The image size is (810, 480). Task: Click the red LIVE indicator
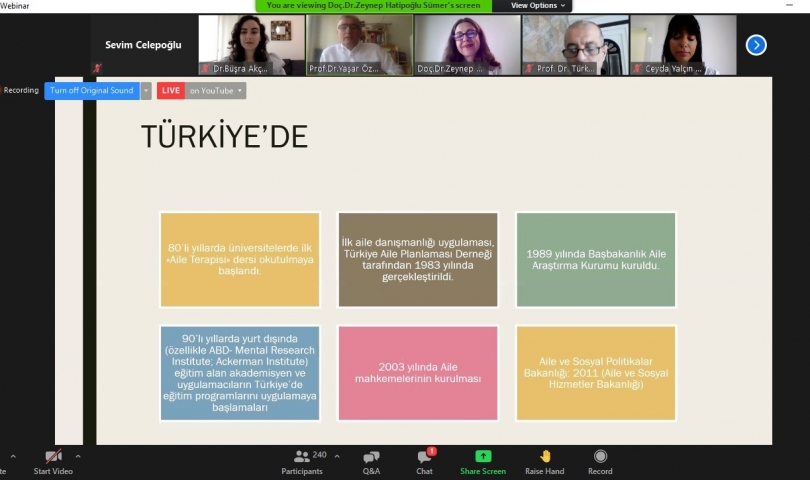click(x=171, y=90)
